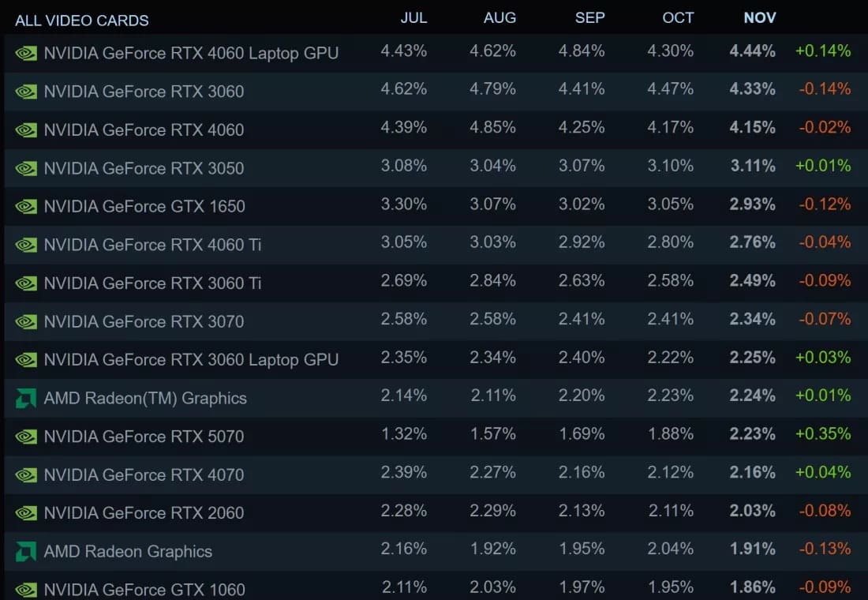Viewport: 868px width, 600px height.
Task: Click the AMD icon next to AMD Radeon Graphics
Action: click(26, 552)
